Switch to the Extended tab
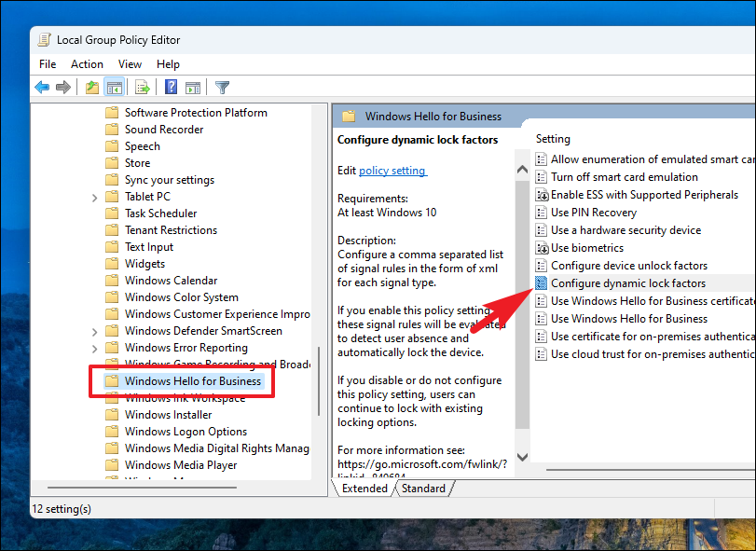Viewport: 756px width, 551px height. pos(364,489)
